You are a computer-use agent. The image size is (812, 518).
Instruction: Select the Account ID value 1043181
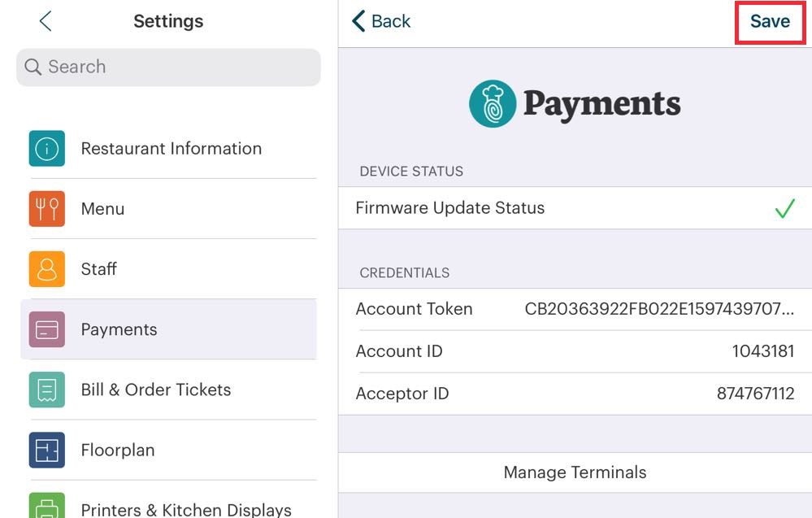pos(765,351)
